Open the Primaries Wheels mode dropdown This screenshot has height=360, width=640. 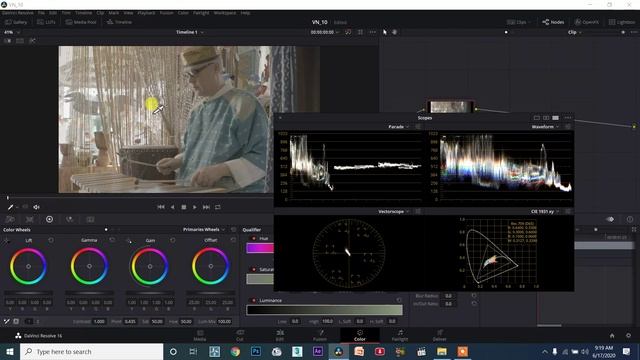pos(204,230)
